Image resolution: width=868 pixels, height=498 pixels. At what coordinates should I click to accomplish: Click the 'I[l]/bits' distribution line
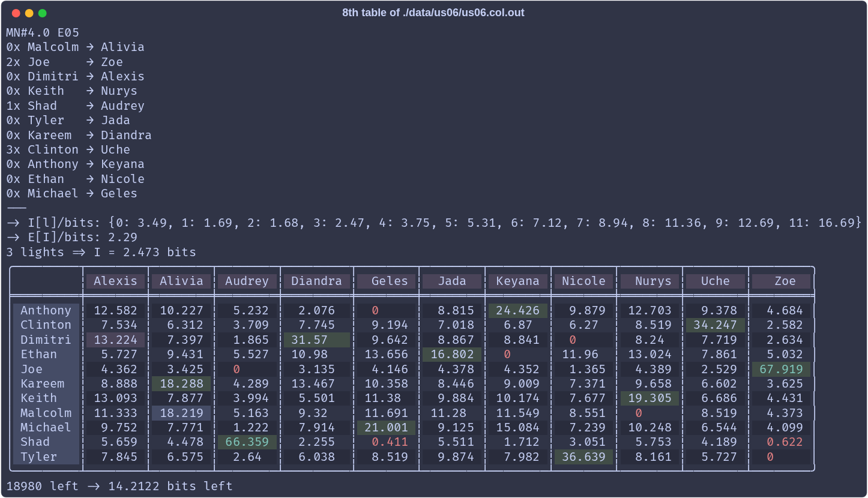coord(434,223)
